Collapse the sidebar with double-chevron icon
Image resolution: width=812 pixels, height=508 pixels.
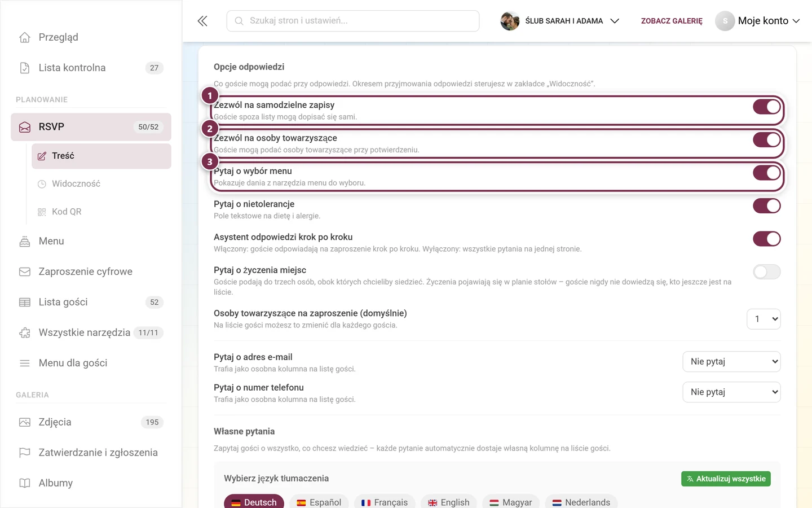[202, 21]
